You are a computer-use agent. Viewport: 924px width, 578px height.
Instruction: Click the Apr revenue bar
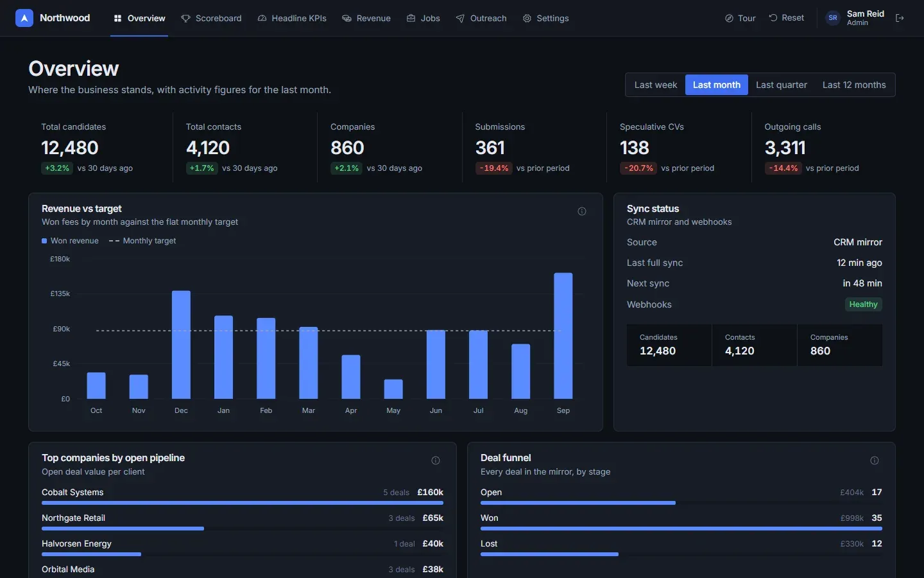351,377
